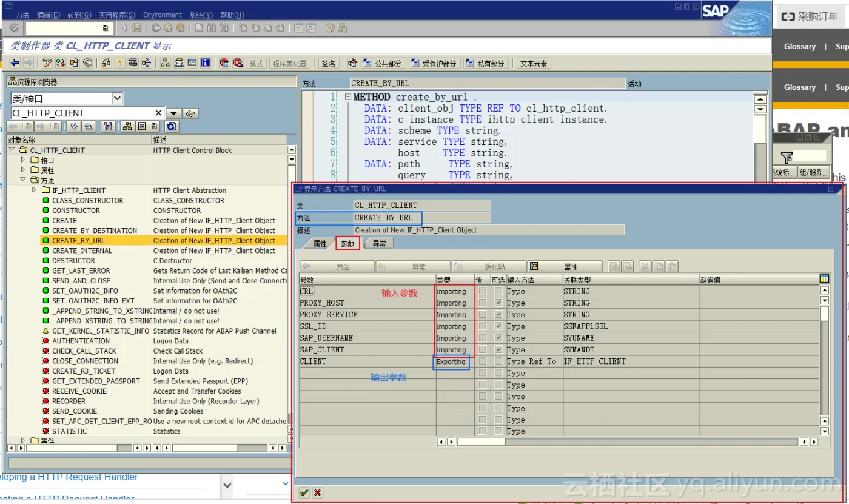The height and width of the screenshot is (504, 849).
Task: Collapse the 方法 folder in the tree
Action: 23,180
